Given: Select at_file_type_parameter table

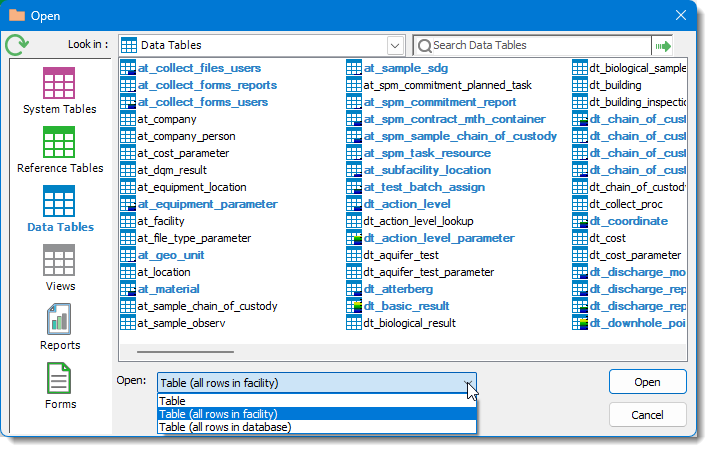Looking at the screenshot, I should coord(194,238).
